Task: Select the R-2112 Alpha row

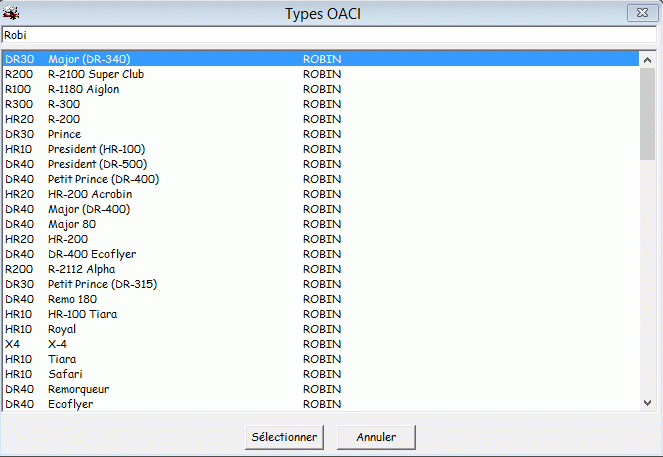Action: [321, 269]
